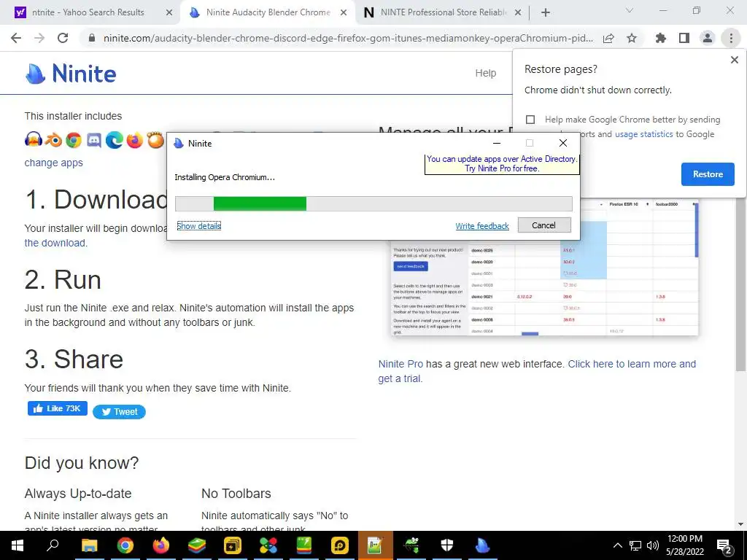Click the Write feedback link
Viewport: 747px width, 560px height.
coord(482,226)
